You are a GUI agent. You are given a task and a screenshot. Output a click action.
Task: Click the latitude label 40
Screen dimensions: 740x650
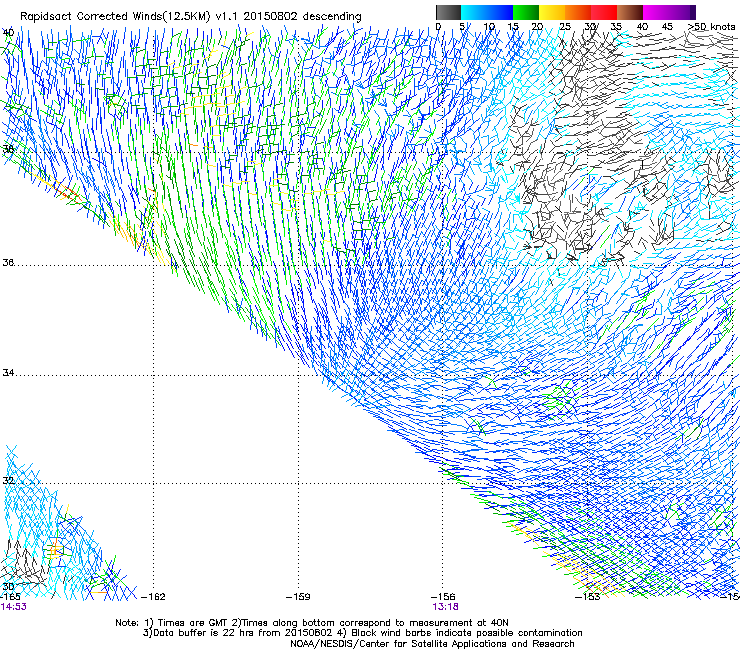click(x=8, y=33)
